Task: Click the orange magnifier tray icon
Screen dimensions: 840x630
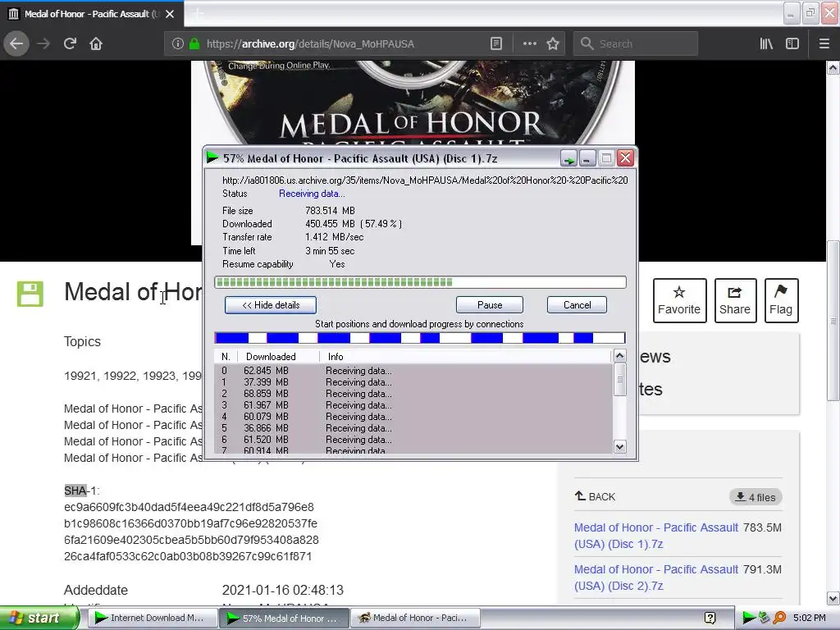Action: click(x=779, y=619)
